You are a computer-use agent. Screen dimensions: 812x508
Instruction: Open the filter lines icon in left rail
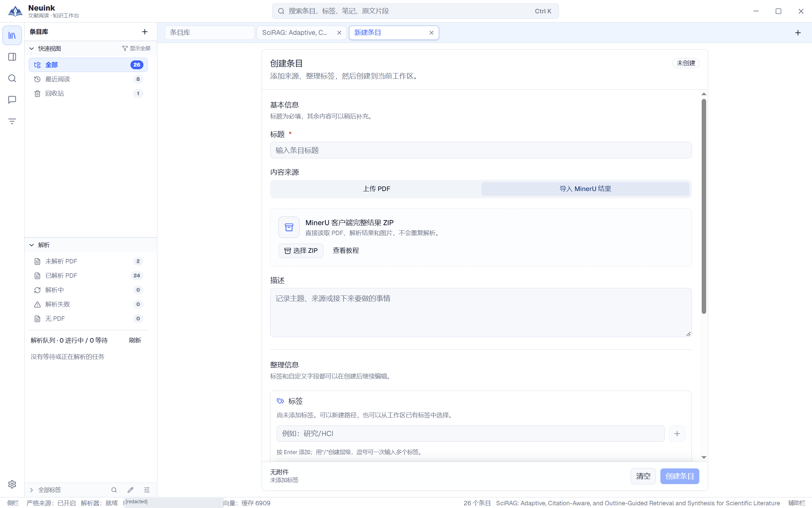[12, 121]
